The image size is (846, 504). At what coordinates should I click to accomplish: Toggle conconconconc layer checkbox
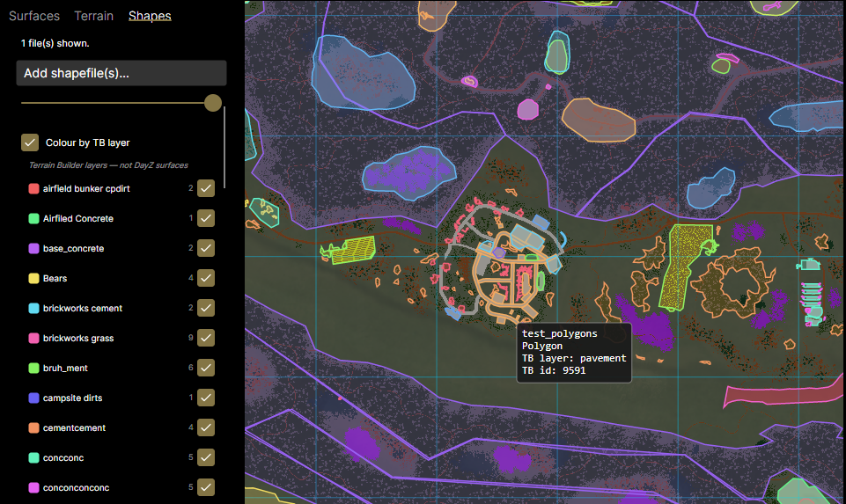pyautogui.click(x=206, y=487)
